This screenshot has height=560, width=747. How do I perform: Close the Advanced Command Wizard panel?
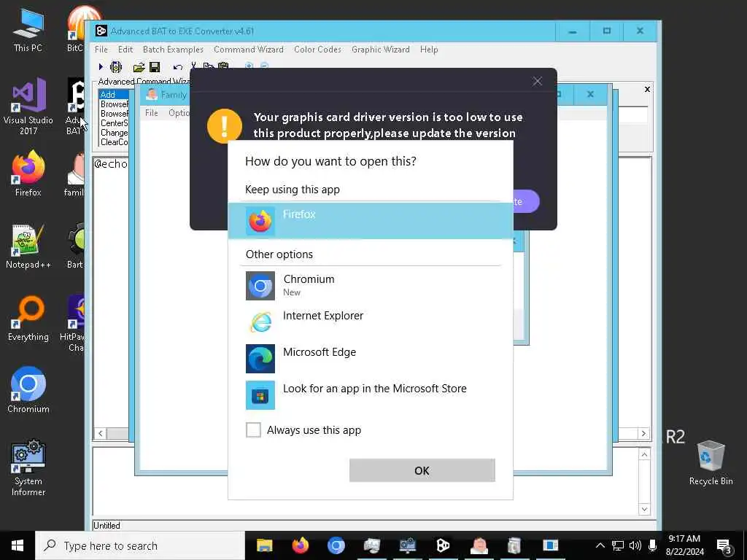point(647,89)
